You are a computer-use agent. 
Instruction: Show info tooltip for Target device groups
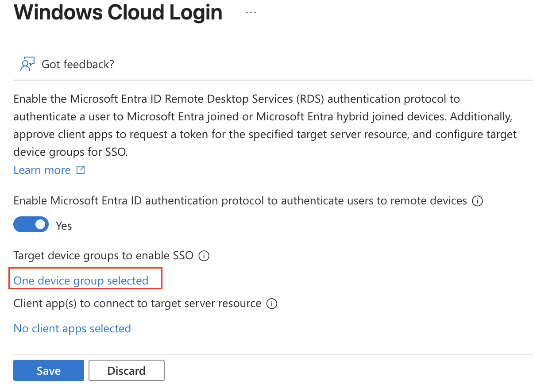(x=204, y=256)
